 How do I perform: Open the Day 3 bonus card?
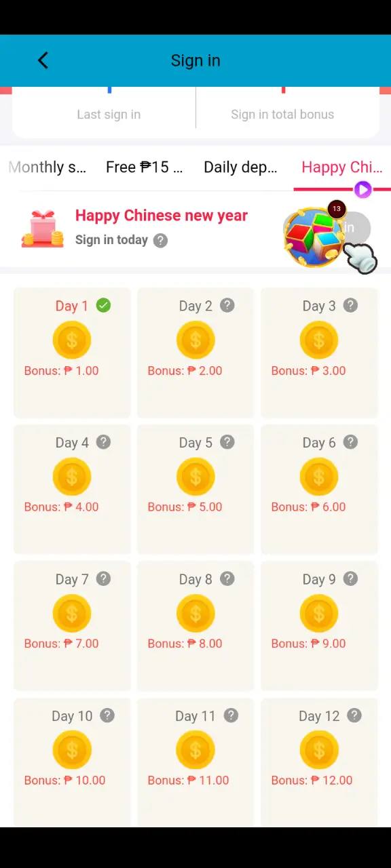[x=319, y=353]
